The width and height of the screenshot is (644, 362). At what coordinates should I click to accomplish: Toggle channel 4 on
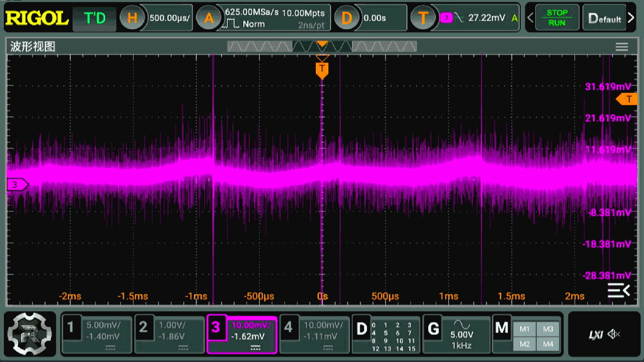(288, 327)
